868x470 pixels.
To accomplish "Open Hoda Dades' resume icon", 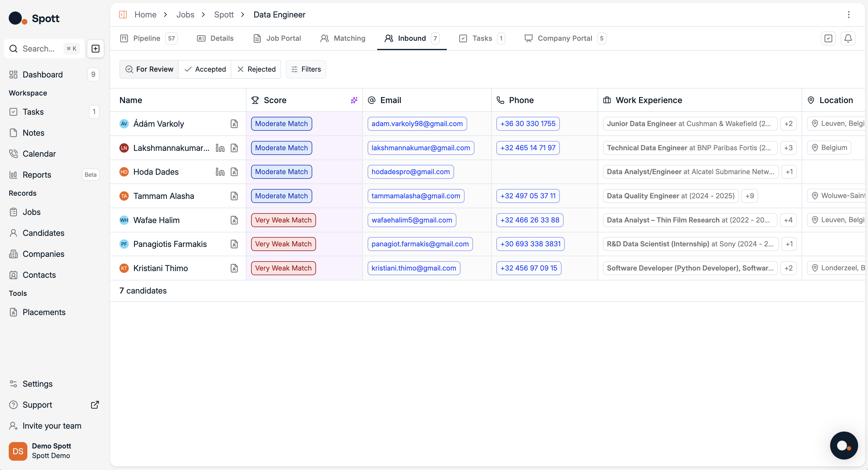I will tap(234, 172).
